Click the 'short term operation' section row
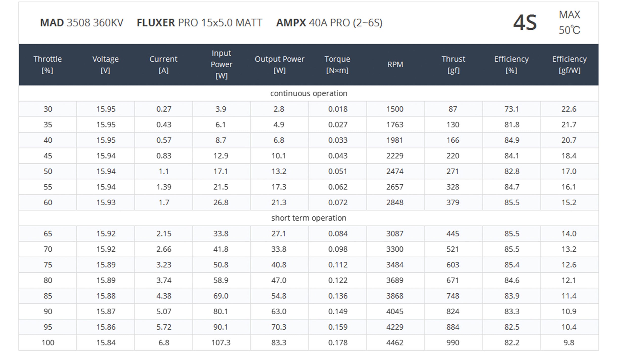The width and height of the screenshot is (618, 364). pos(309,218)
